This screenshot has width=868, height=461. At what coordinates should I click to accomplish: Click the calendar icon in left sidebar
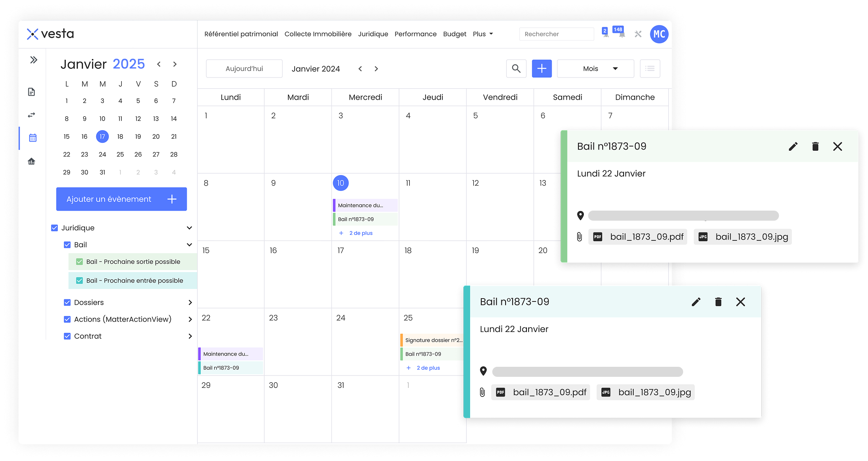coord(33,138)
